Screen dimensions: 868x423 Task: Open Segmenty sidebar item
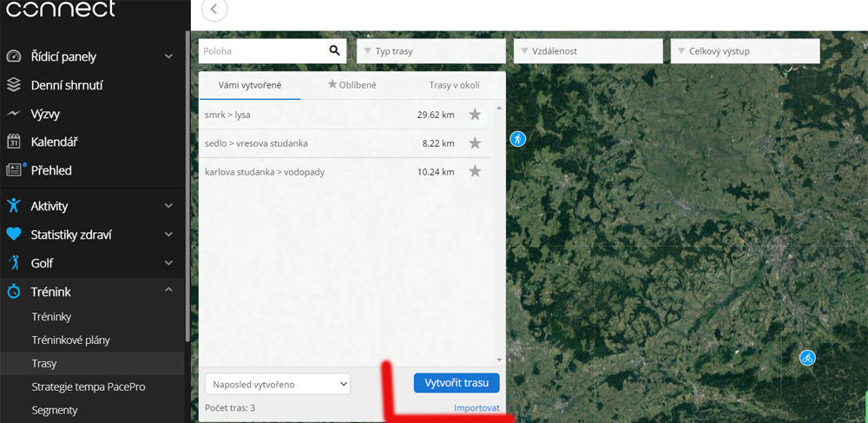click(x=54, y=410)
